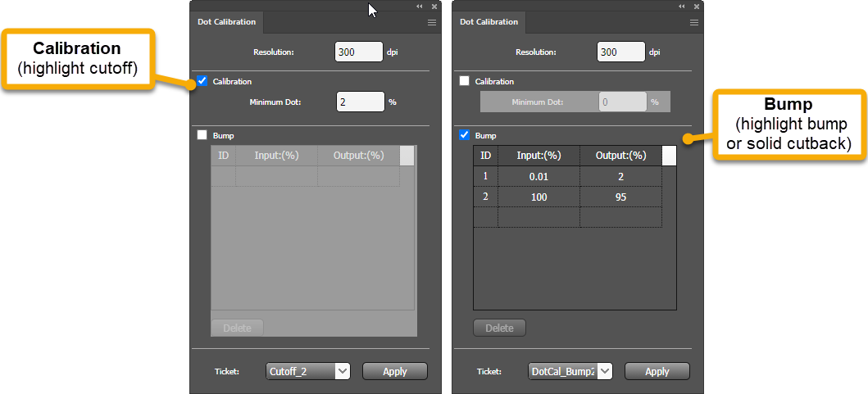Open the DotCal_Bump ticket dropdown
Screen dimensions: 868x394
coord(605,371)
